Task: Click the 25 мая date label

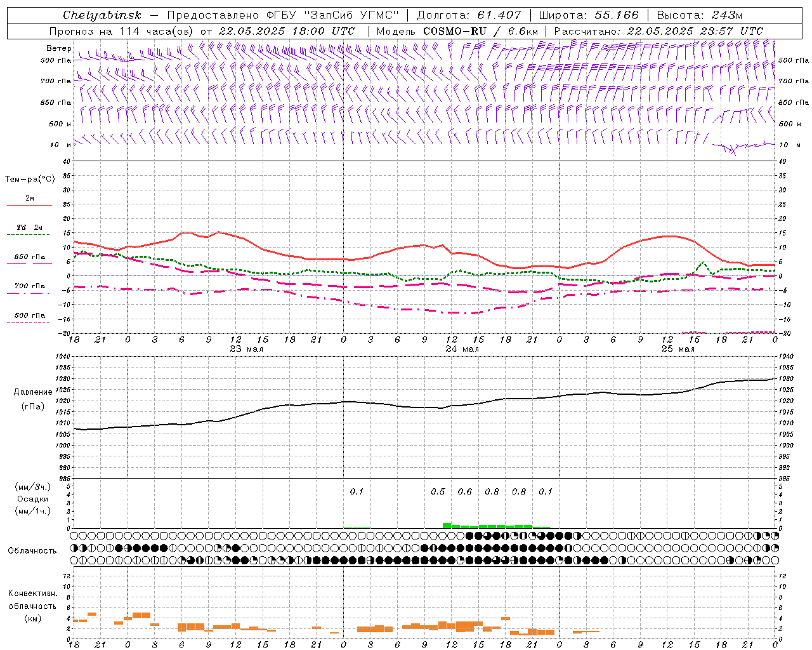Action: pos(678,349)
